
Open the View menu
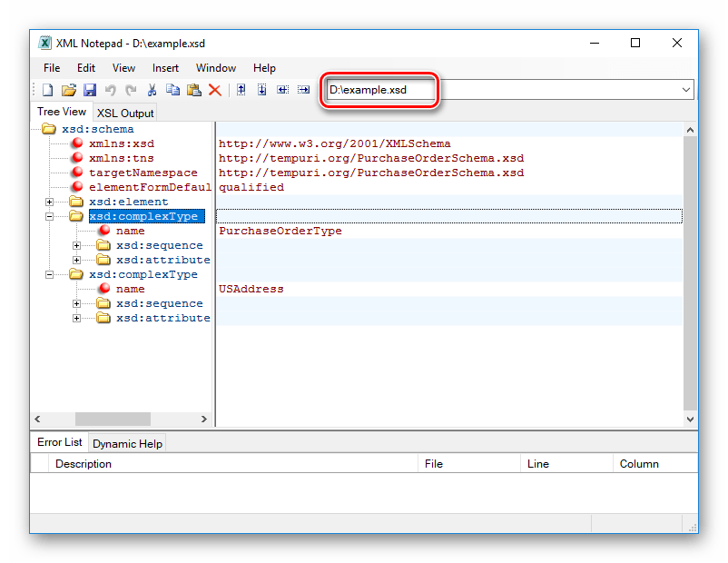tap(124, 68)
